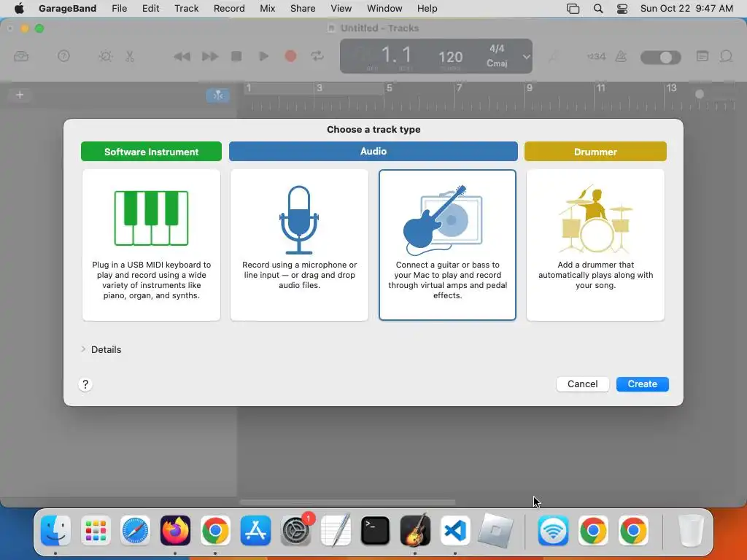Toggle the Catch playhead button
Viewport: 747px width, 560px height.
click(217, 96)
